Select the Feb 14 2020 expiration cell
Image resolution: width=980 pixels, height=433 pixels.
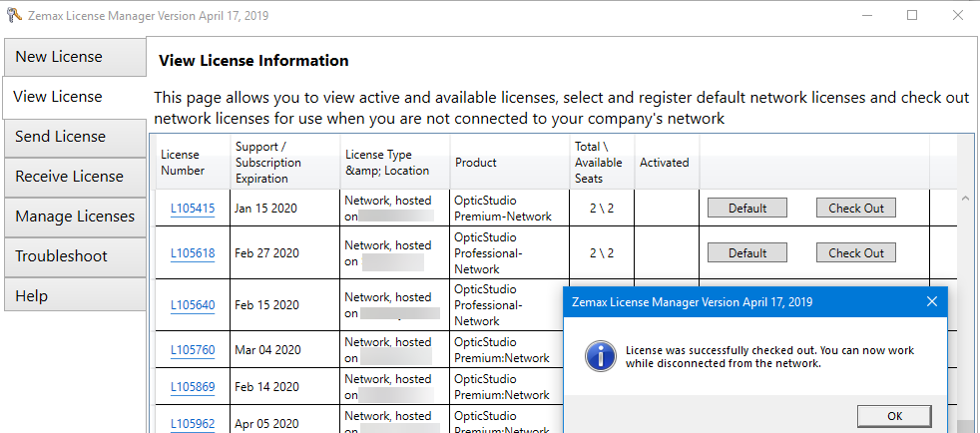pos(285,387)
